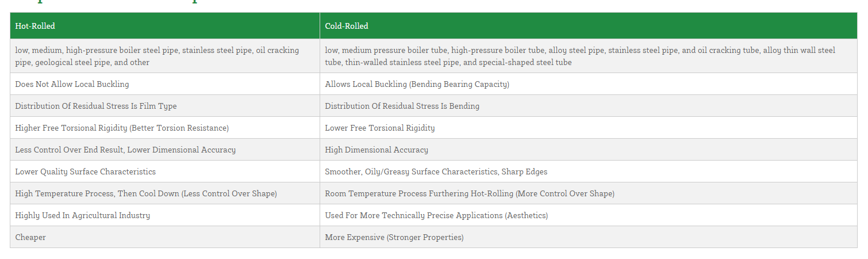Click the cold-rolled boiler tube types cell
This screenshot has width=868, height=259.
click(x=580, y=56)
